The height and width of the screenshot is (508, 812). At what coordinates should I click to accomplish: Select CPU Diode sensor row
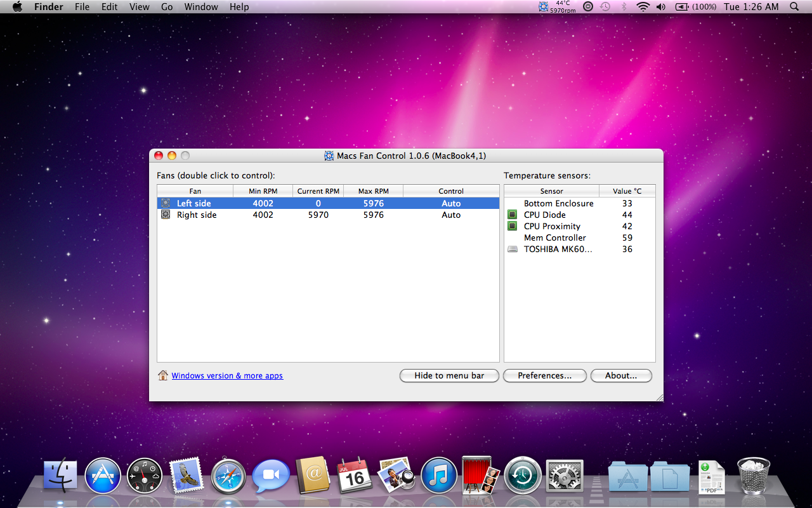coord(580,215)
